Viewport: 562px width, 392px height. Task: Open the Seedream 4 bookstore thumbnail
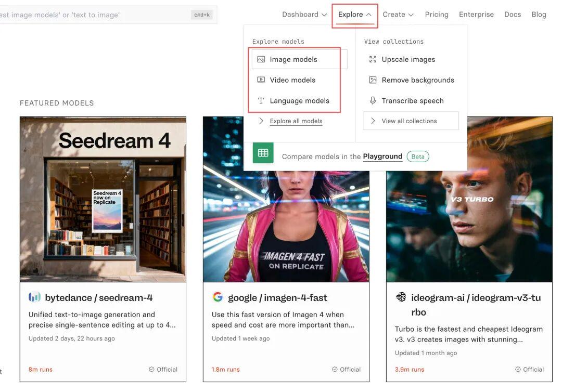pyautogui.click(x=103, y=199)
